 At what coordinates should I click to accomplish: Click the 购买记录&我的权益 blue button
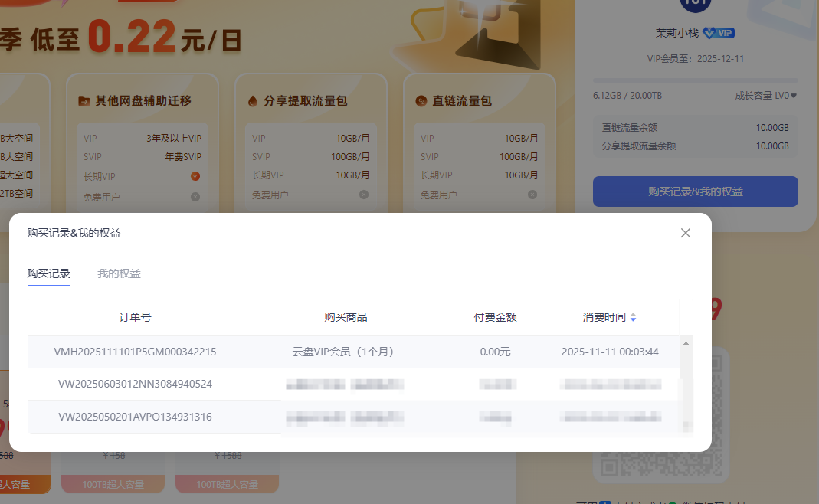coord(695,191)
